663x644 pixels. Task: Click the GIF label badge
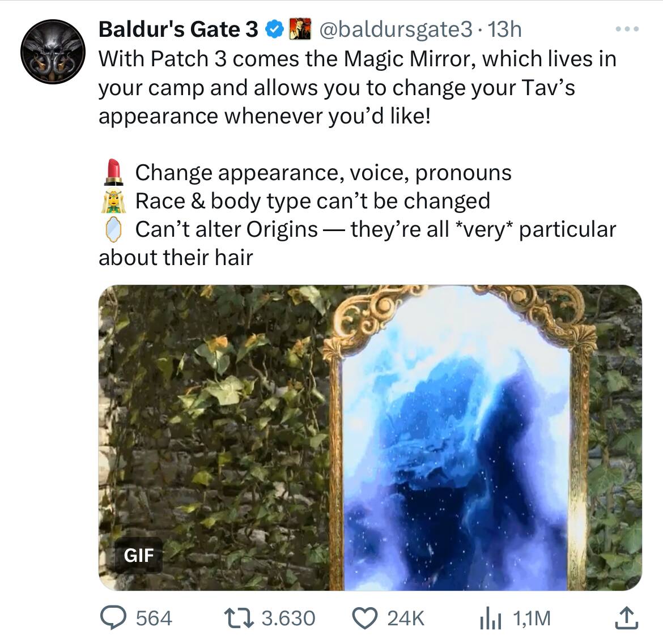[x=139, y=555]
